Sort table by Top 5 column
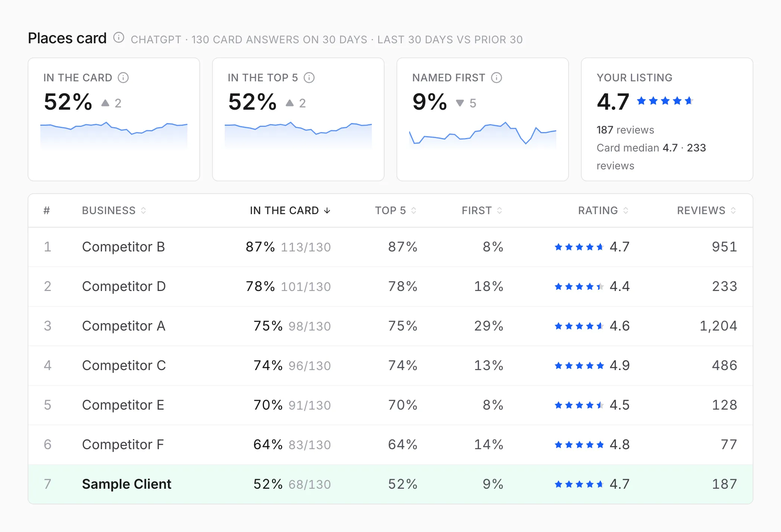 point(396,210)
